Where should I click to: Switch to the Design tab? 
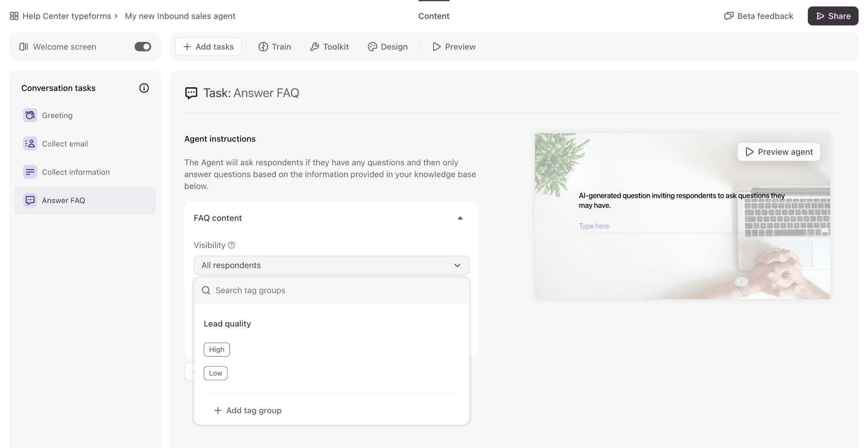coord(387,47)
